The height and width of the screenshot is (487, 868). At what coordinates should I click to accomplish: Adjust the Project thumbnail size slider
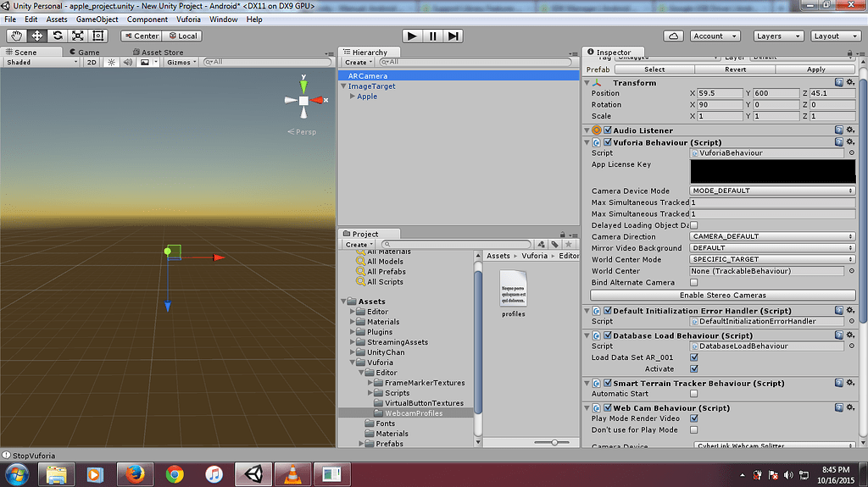(554, 443)
